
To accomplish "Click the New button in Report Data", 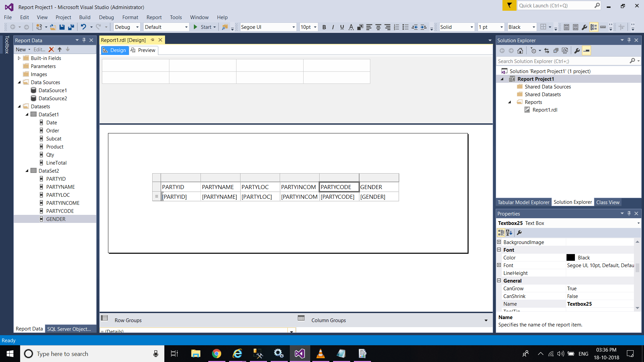I will pos(21,49).
